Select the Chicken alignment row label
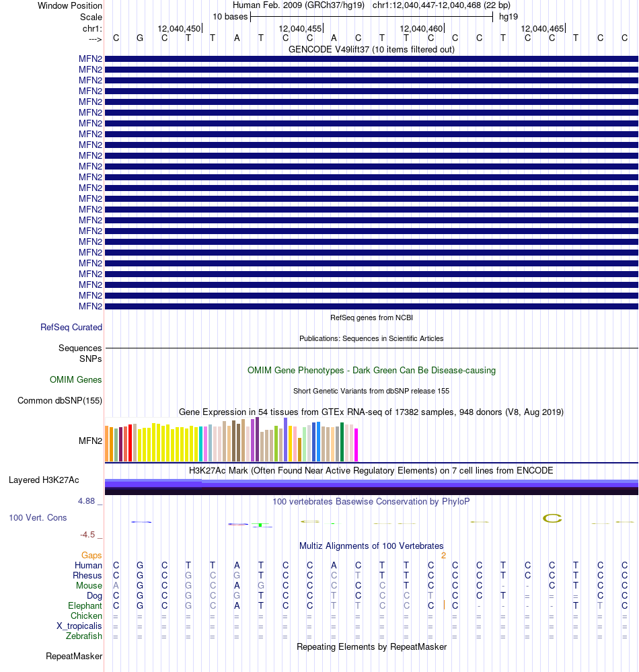639x672 pixels. coord(86,616)
